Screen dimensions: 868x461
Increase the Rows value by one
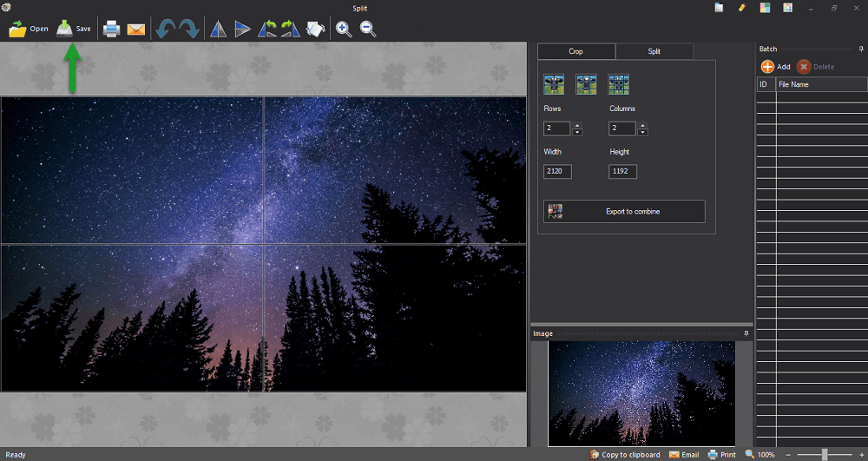[577, 125]
